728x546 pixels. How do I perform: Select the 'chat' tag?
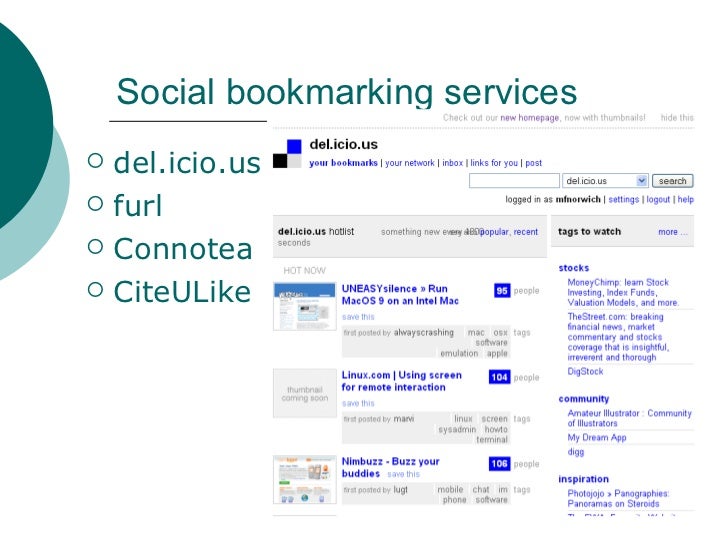[x=481, y=489]
